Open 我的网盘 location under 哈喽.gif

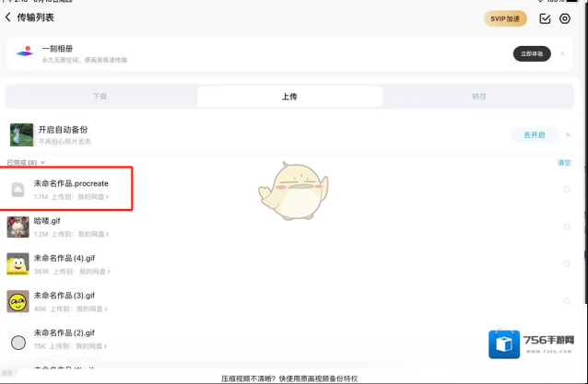pos(93,234)
